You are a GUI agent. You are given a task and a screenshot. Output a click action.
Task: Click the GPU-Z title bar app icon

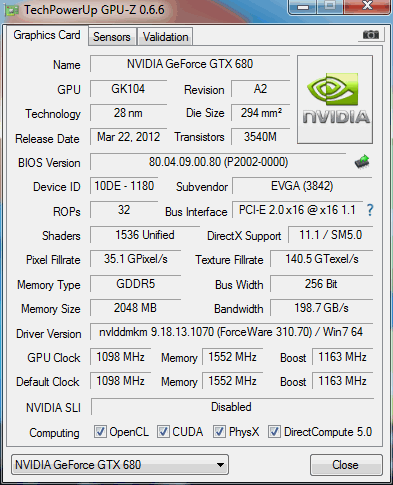12,10
